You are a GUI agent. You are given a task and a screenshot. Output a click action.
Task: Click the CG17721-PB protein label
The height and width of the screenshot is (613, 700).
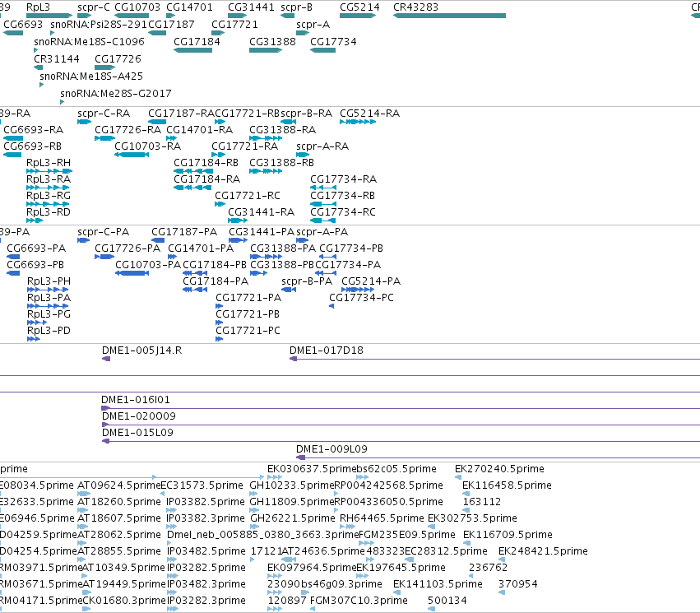point(248,314)
